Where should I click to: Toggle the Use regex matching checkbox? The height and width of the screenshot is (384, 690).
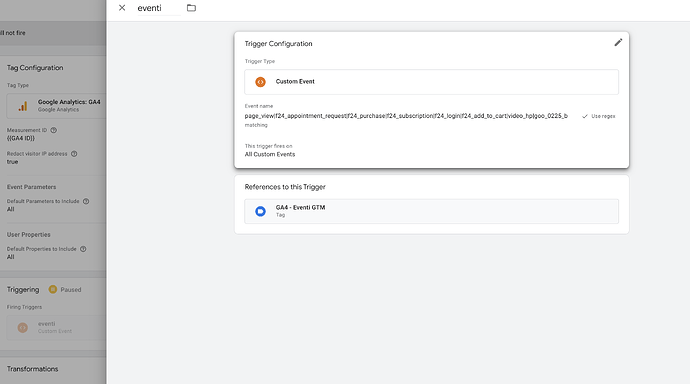click(585, 116)
